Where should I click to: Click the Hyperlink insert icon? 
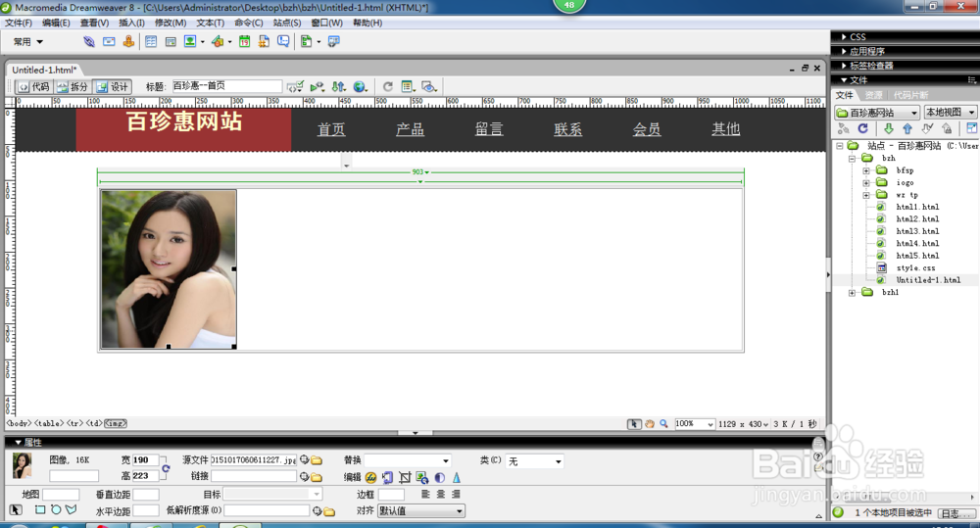click(x=89, y=42)
